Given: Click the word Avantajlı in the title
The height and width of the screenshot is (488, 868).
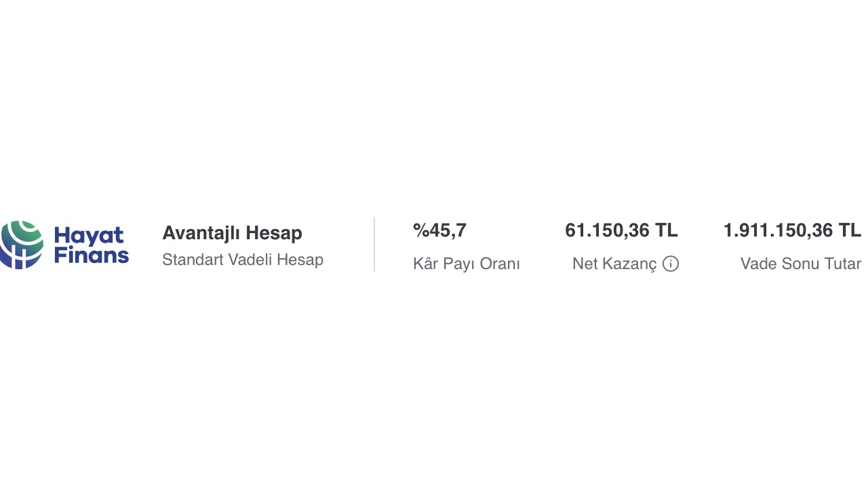Looking at the screenshot, I should (x=201, y=233).
